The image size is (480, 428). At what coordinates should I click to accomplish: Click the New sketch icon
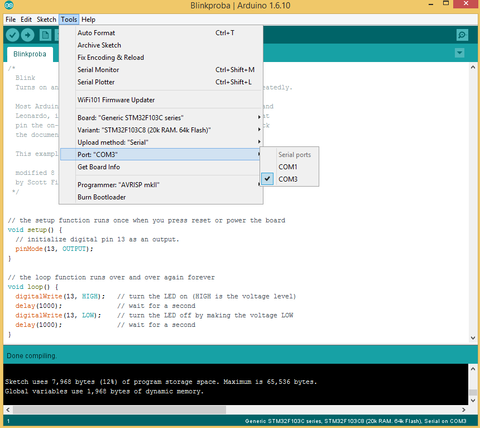pos(45,35)
